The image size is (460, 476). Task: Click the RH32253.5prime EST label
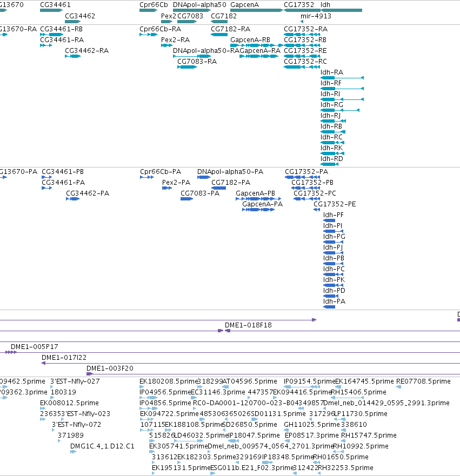[x=345, y=467]
